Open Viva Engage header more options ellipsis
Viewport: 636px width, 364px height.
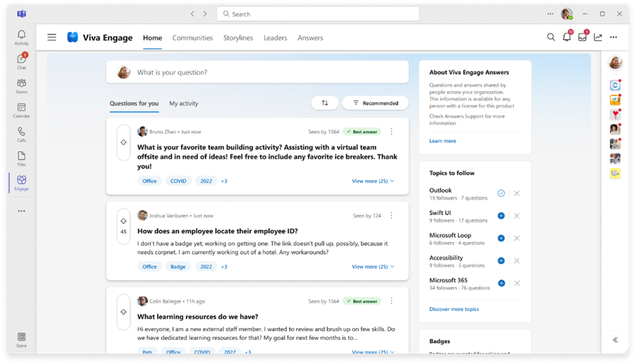[x=614, y=38]
